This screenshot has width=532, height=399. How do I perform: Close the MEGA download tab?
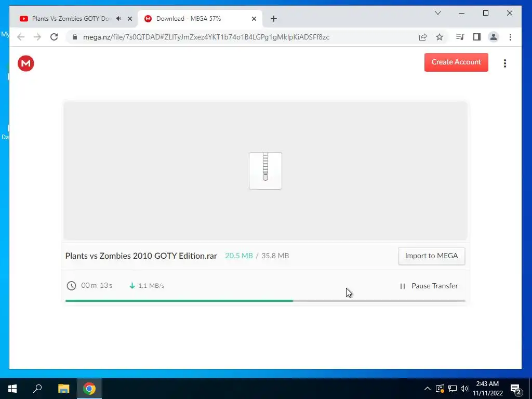click(x=254, y=19)
